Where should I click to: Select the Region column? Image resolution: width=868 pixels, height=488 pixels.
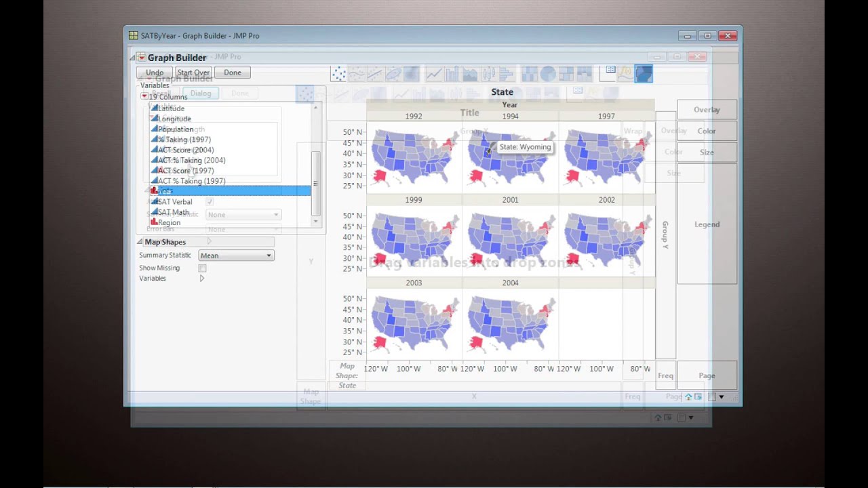click(230, 222)
